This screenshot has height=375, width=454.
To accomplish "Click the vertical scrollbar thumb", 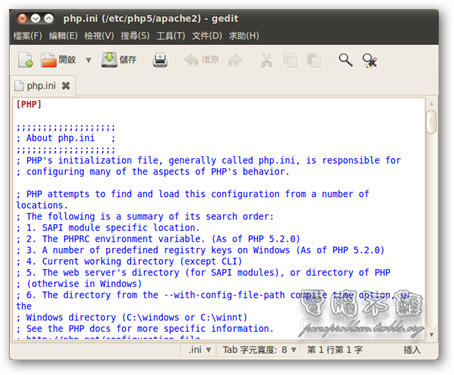I will pyautogui.click(x=431, y=122).
